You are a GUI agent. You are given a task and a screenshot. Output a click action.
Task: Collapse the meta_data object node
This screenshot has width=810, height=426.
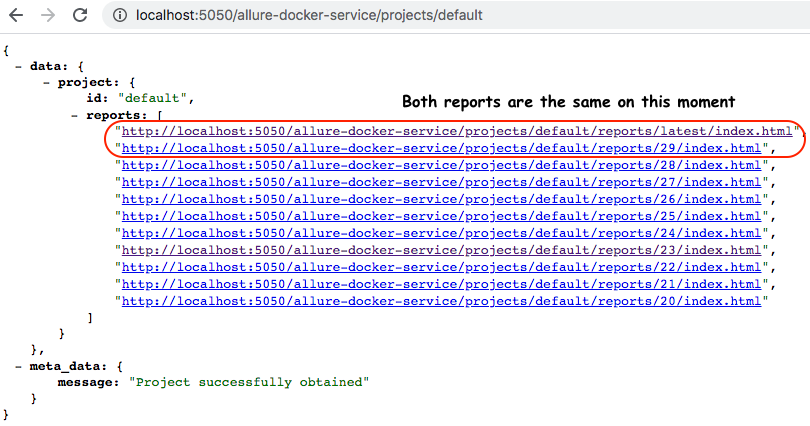19,366
